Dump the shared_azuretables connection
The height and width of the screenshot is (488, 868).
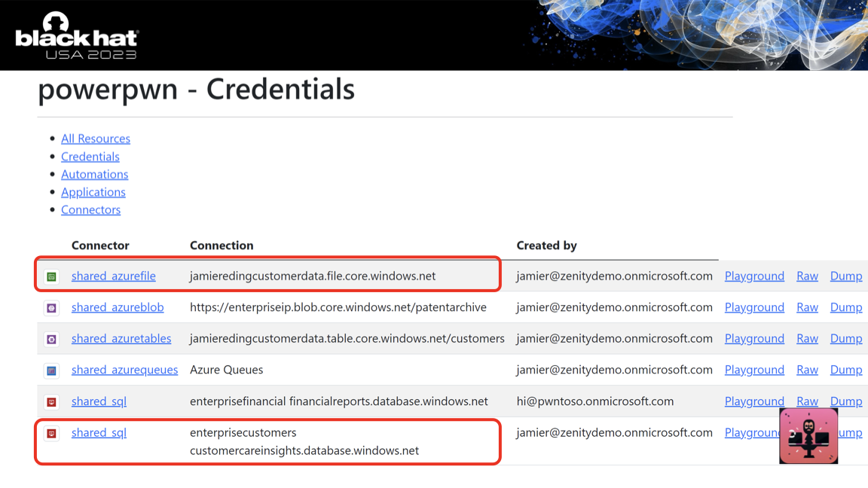846,339
